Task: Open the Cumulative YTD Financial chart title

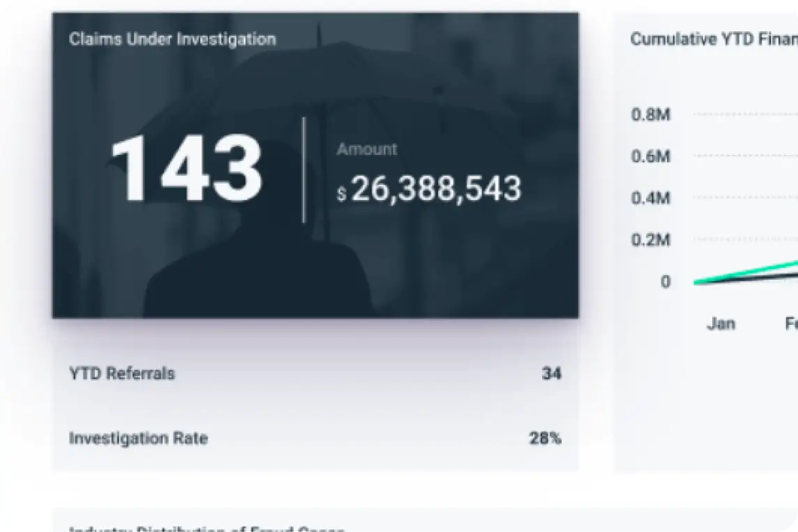Action: tap(712, 40)
